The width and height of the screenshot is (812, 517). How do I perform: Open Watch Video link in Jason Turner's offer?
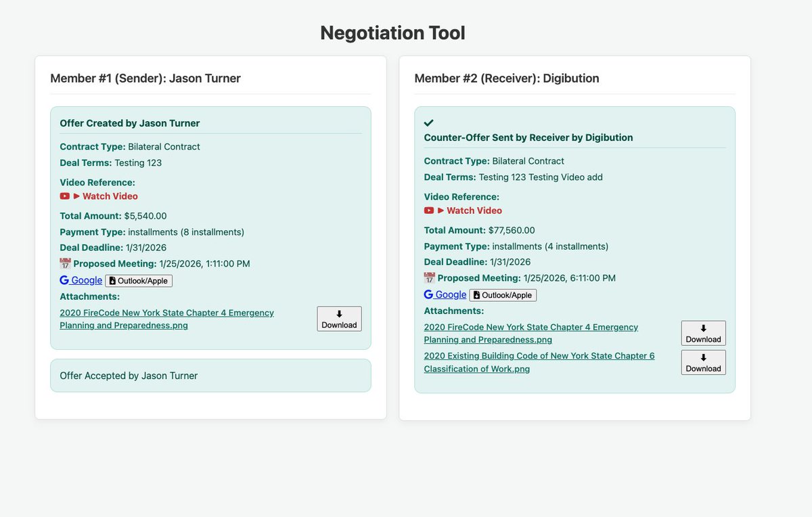[106, 196]
